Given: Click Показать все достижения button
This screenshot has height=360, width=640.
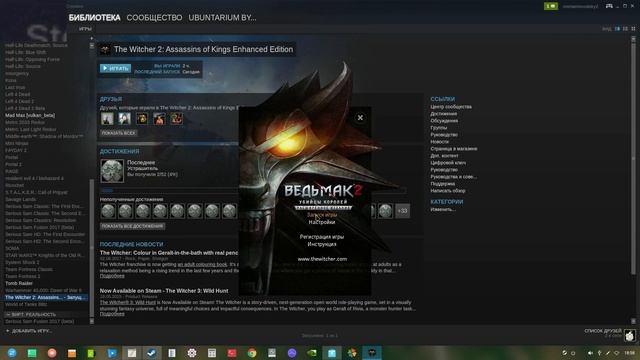Looking at the screenshot, I should click(x=132, y=226).
